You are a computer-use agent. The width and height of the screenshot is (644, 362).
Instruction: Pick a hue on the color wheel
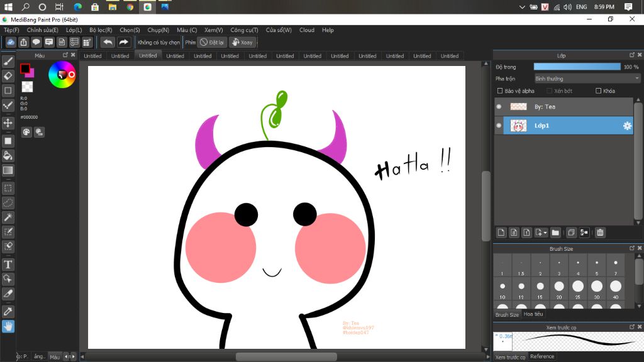[62, 74]
